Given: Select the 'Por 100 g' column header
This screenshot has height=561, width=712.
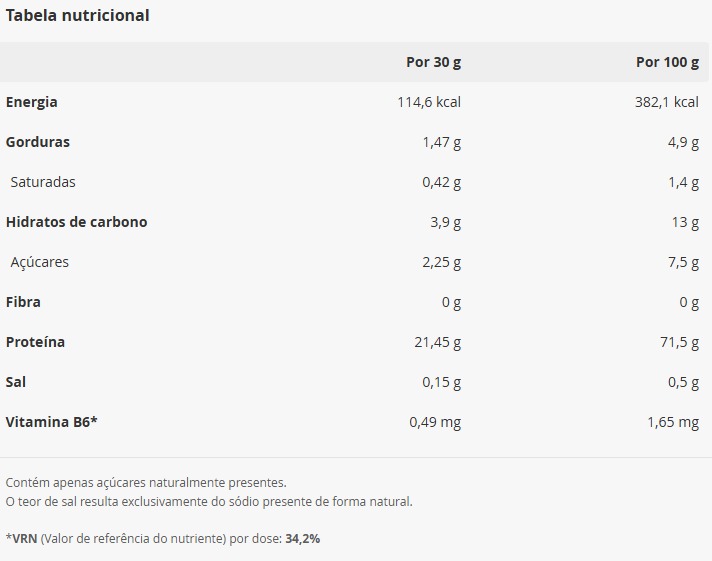Looking at the screenshot, I should (667, 62).
